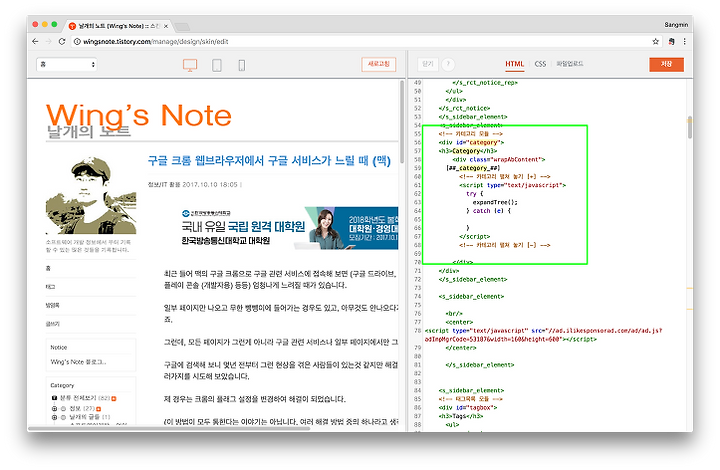Bookmark page with star icon
Image resolution: width=720 pixels, height=470 pixels.
coord(655,41)
